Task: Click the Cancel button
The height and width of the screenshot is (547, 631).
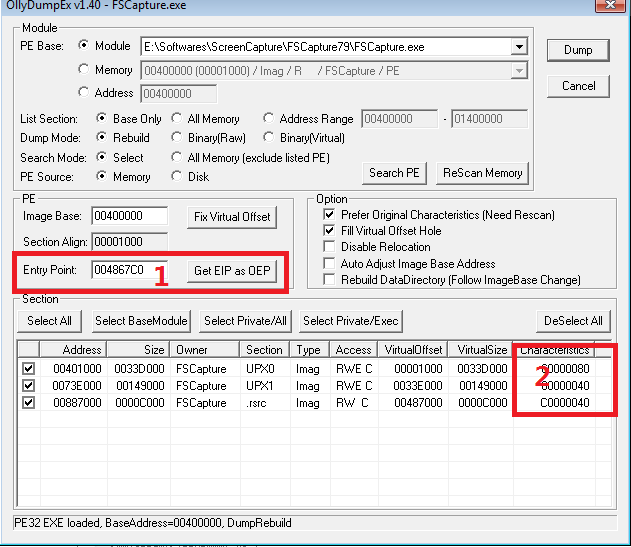Action: click(x=578, y=86)
